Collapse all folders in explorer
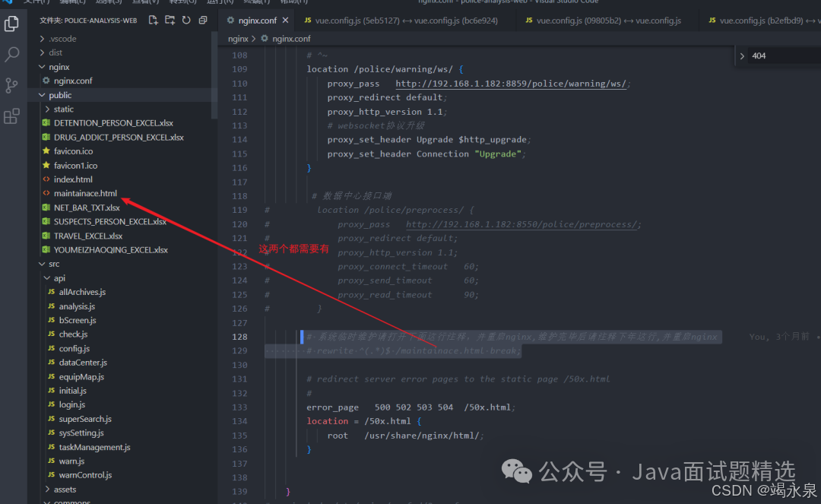Viewport: 821px width, 504px height. click(x=203, y=20)
